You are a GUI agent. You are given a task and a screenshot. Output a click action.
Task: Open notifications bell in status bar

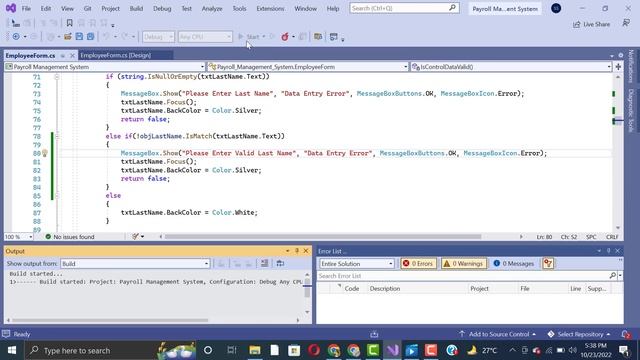(626, 334)
